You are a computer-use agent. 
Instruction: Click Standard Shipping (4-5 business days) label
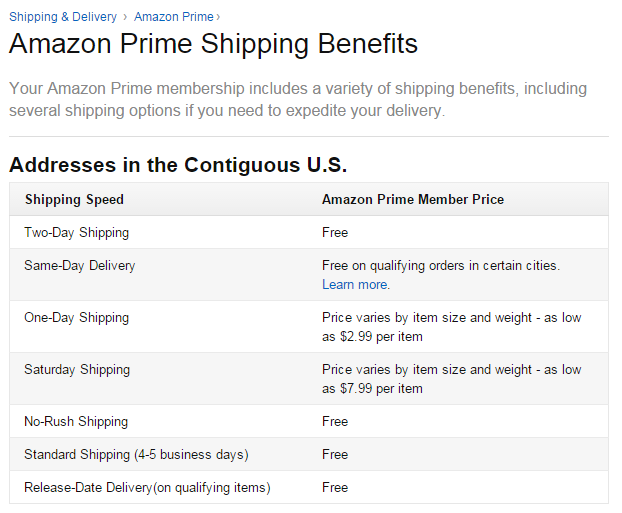tap(136, 455)
